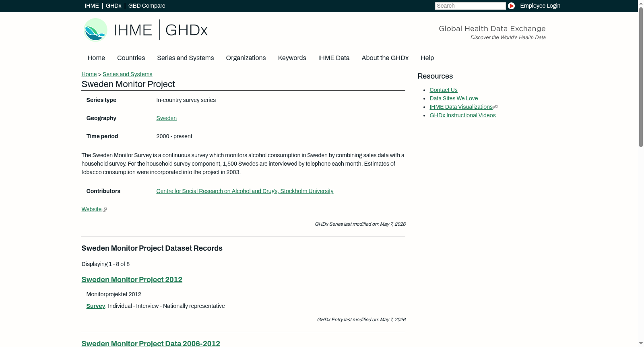Click Home breadcrumb link
The height and width of the screenshot is (347, 644).
pyautogui.click(x=89, y=75)
